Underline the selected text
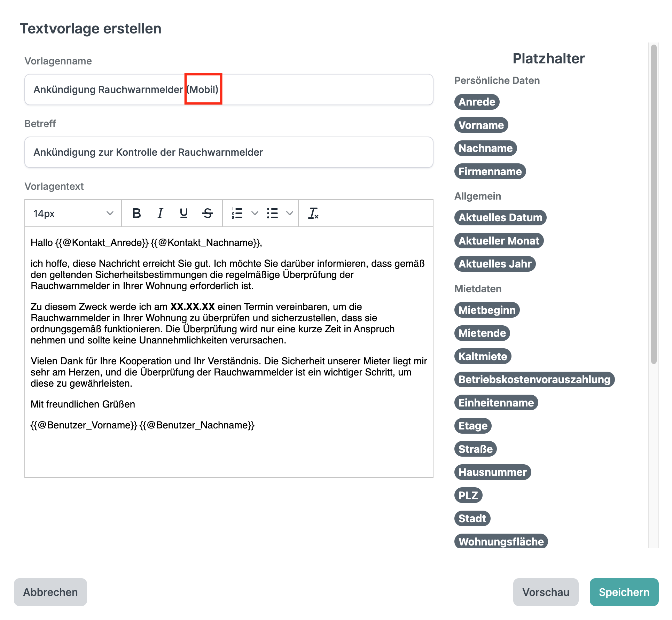This screenshot has height=620, width=672. pos(184,213)
